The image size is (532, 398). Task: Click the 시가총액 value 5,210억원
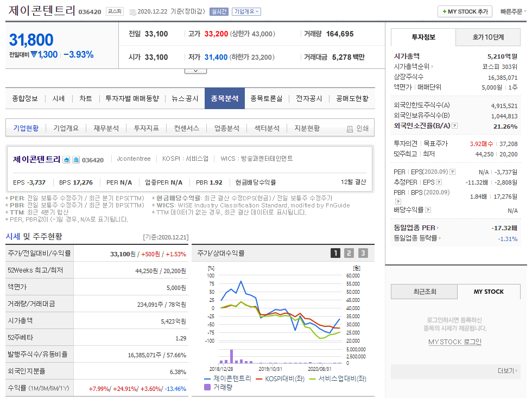pos(502,56)
